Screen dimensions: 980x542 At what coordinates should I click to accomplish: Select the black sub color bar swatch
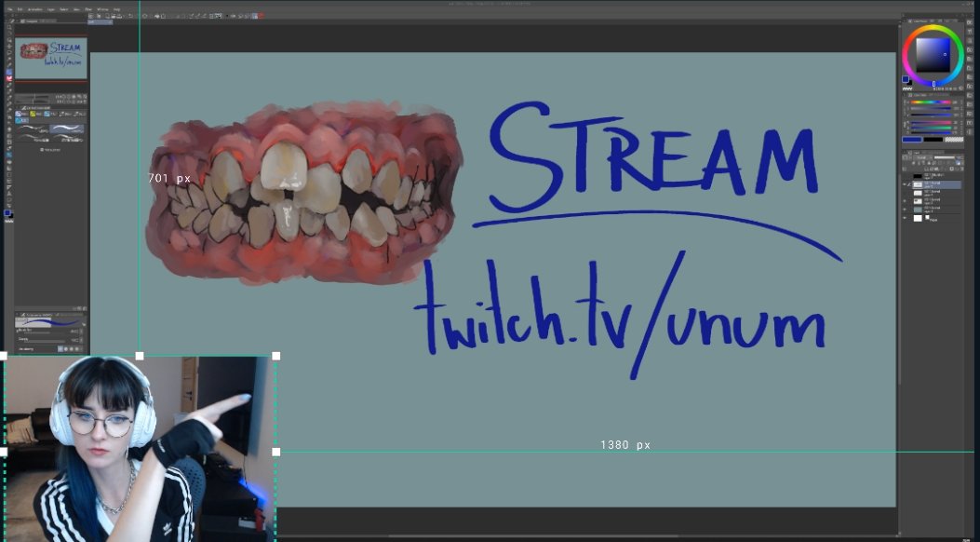(933, 140)
